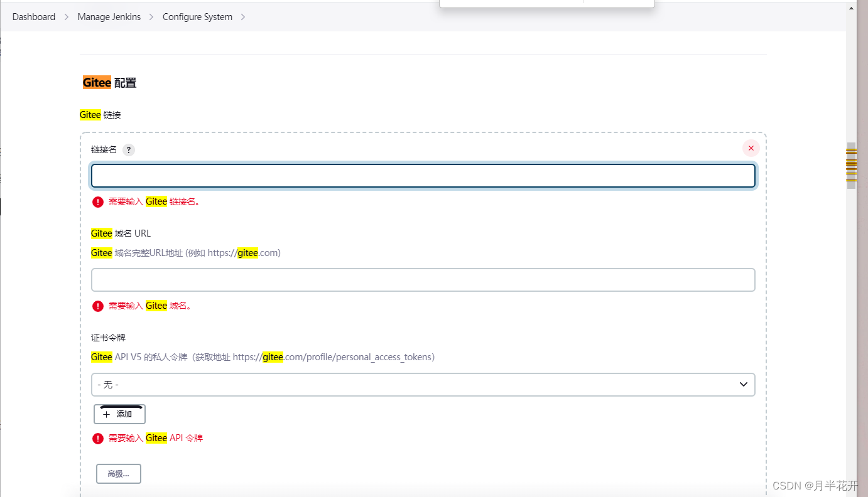This screenshot has width=868, height=497.
Task: Focus the Gitee 域名 URL input field
Action: tap(423, 280)
